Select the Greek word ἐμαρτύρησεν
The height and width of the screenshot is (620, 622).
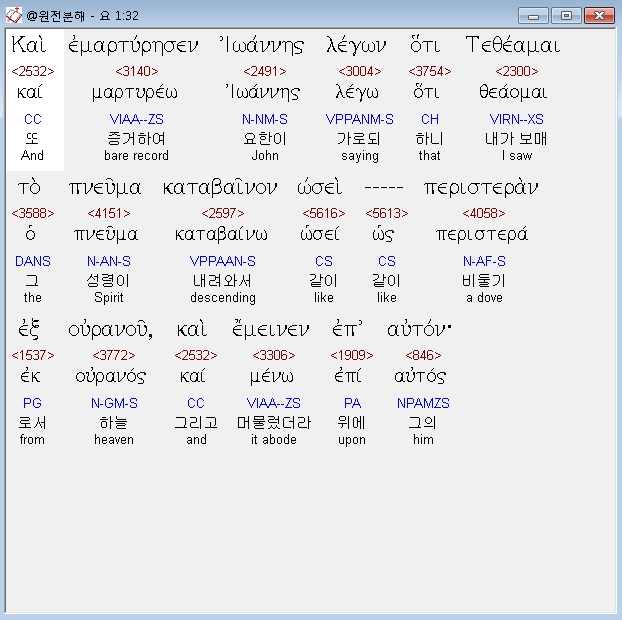tap(133, 45)
